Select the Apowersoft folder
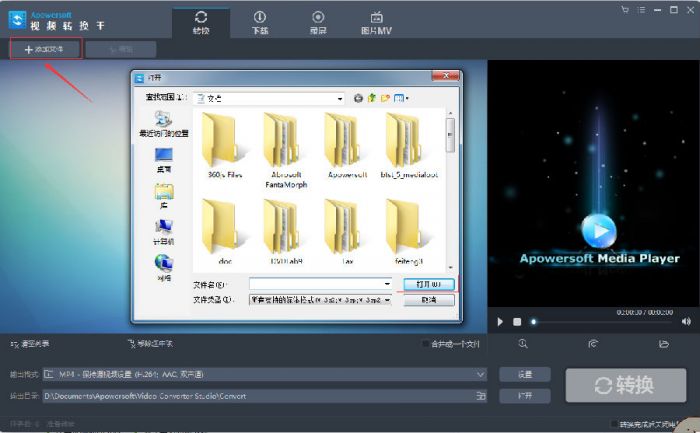700x433 pixels. coord(347,146)
